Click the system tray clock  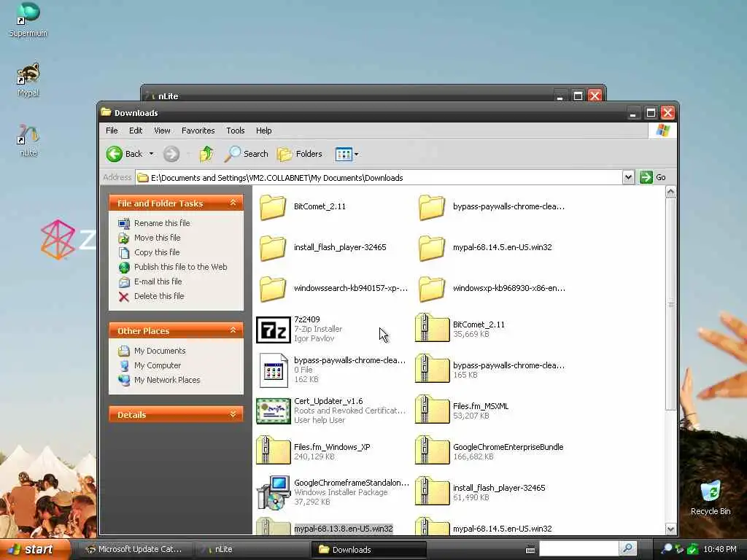click(x=719, y=550)
